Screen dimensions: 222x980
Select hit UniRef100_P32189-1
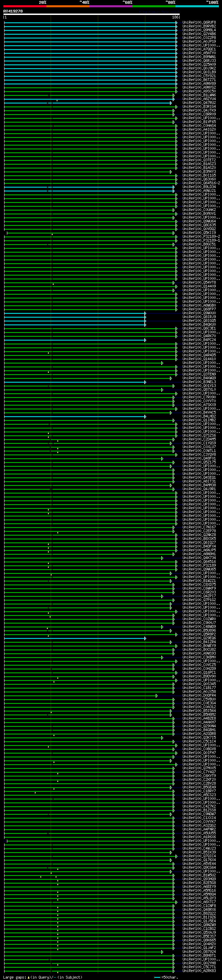point(201,241)
